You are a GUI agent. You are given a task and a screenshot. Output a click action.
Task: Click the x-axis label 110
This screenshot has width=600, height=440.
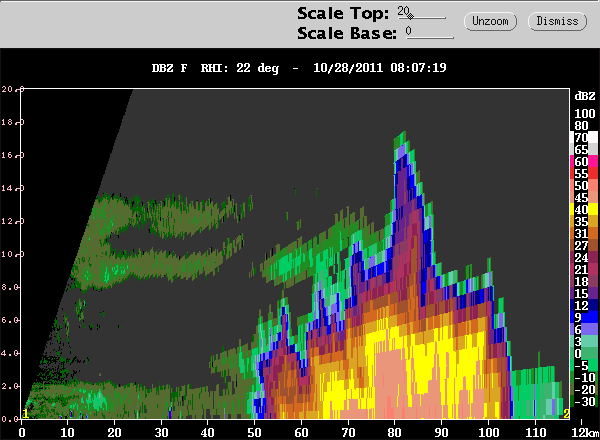pyautogui.click(x=535, y=433)
